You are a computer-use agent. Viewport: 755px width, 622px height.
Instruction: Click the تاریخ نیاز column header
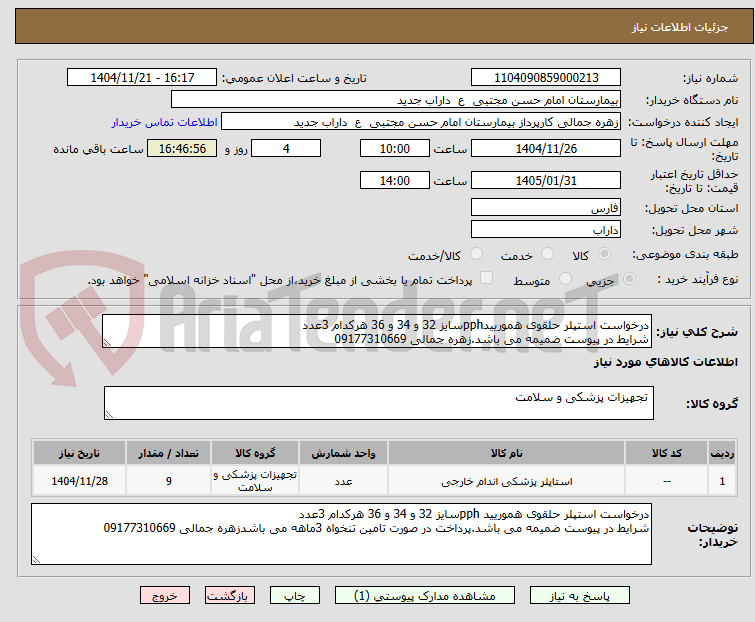(x=79, y=453)
